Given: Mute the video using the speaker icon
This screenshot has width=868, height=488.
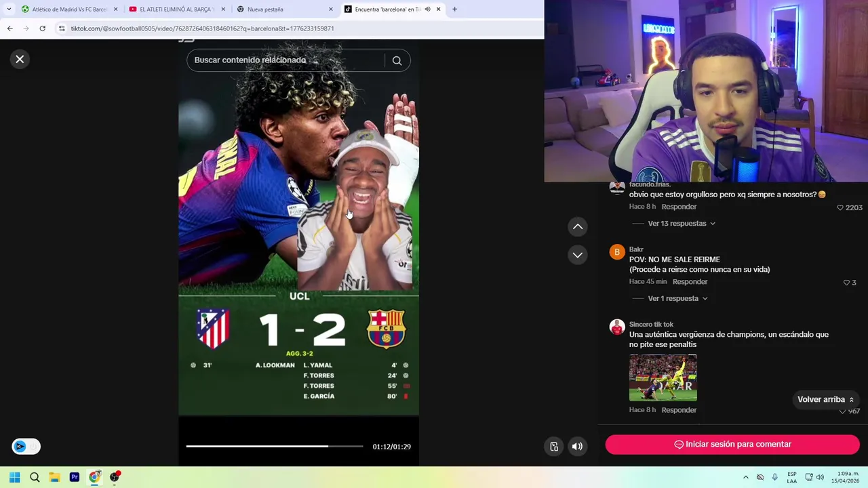Looking at the screenshot, I should click(577, 446).
